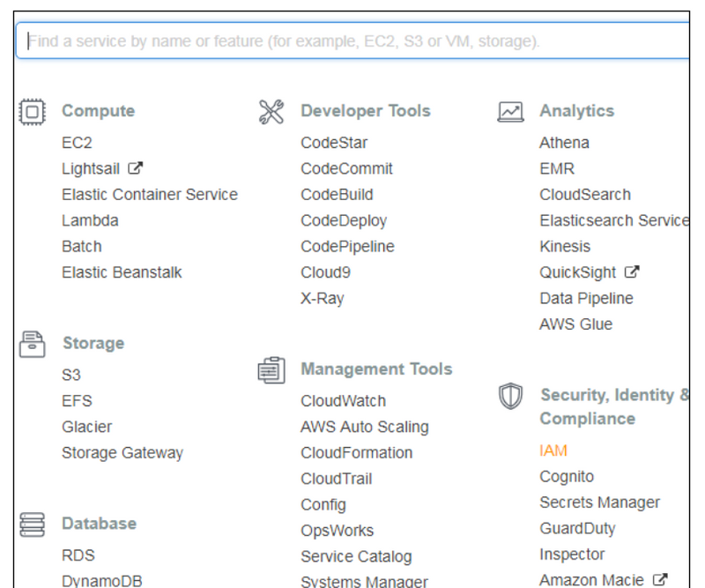Focus the Find a service search box
Image resolution: width=705 pixels, height=588 pixels.
click(352, 41)
